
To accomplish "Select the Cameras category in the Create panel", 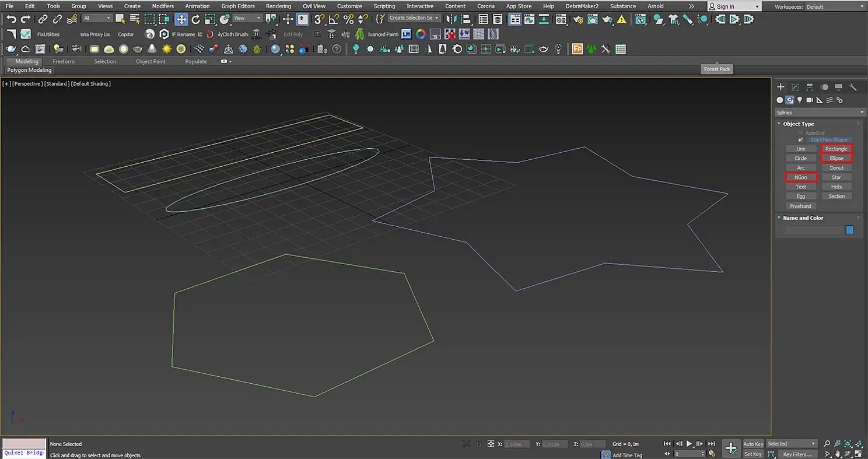I will 810,100.
